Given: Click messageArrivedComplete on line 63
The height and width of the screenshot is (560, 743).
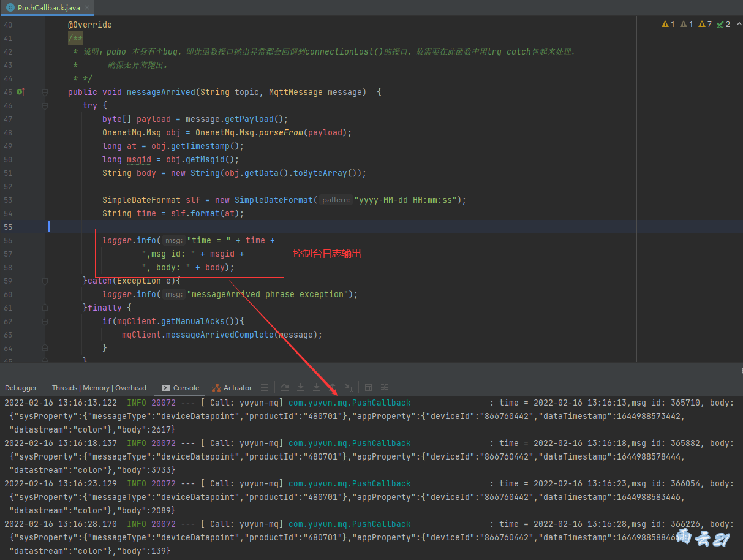Looking at the screenshot, I should [x=219, y=335].
